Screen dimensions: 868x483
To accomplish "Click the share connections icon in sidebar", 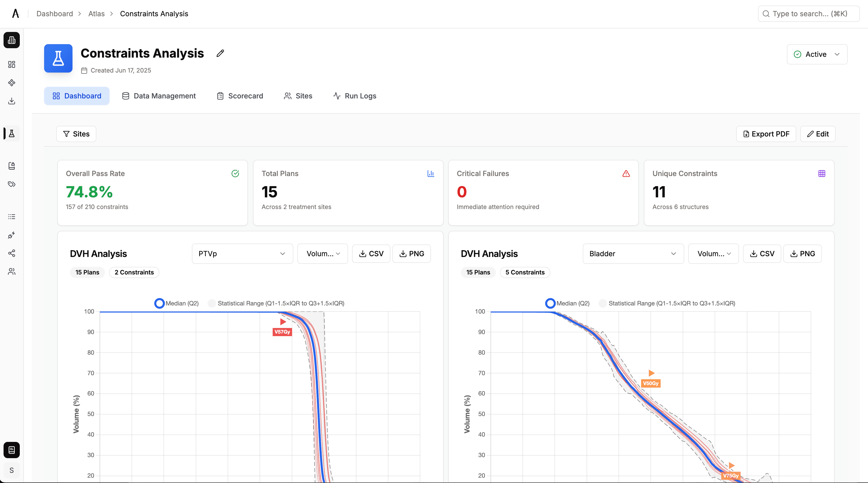I will 11,253.
